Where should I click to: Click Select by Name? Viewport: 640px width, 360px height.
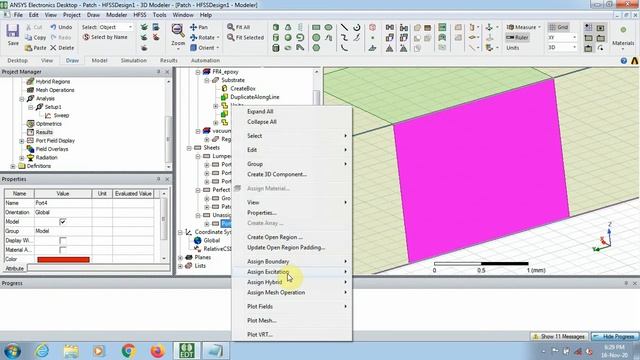pos(105,37)
